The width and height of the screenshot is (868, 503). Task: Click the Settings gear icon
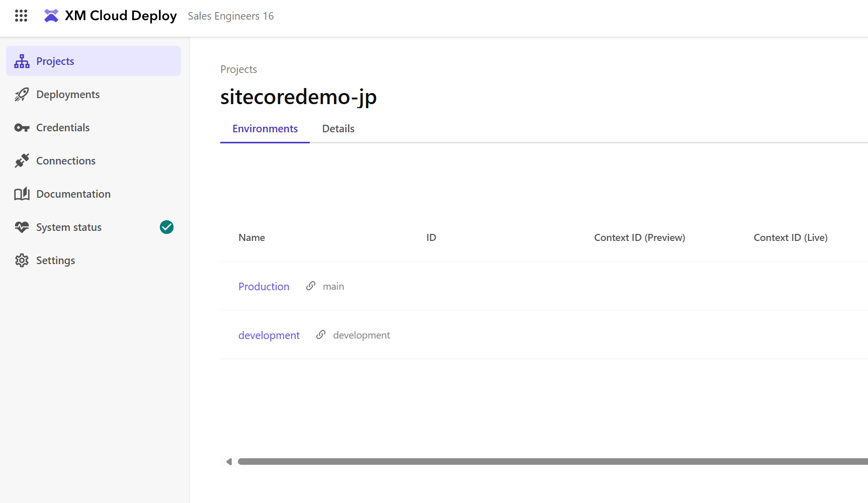click(x=22, y=260)
